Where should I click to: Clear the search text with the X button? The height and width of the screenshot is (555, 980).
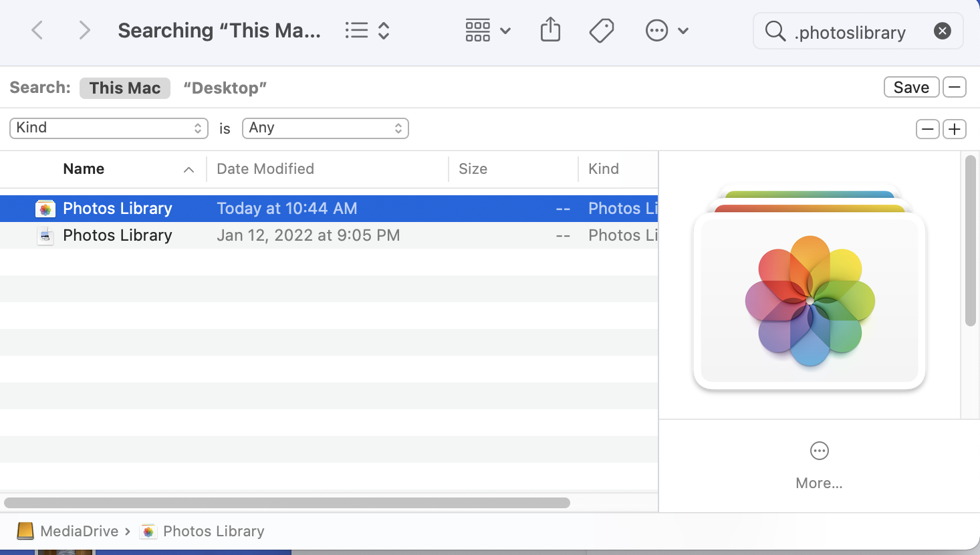tap(943, 31)
